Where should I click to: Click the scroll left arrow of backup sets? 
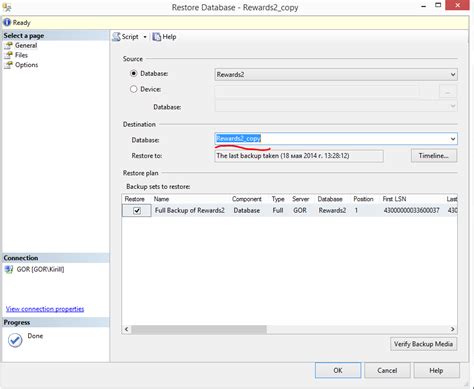tap(126, 329)
